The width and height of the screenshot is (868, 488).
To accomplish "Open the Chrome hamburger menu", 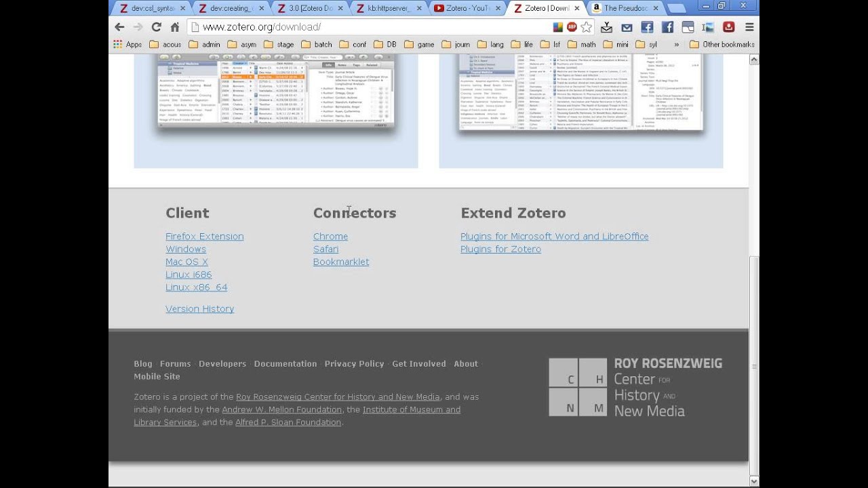I will tap(749, 27).
